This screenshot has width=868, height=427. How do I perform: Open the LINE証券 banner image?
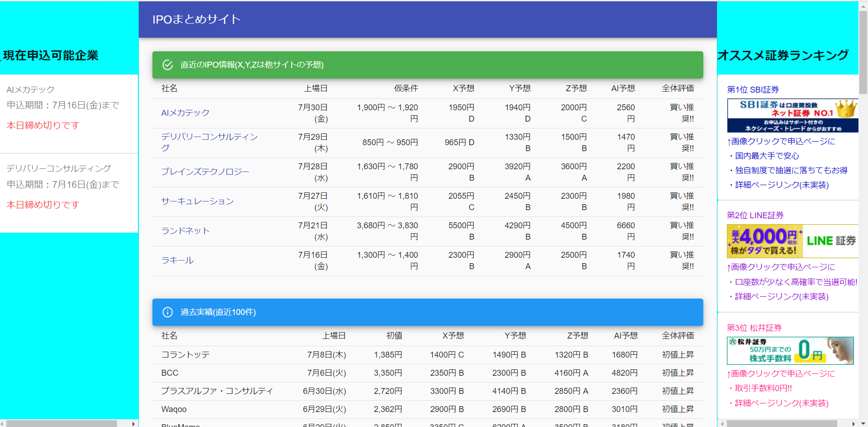[x=792, y=241]
